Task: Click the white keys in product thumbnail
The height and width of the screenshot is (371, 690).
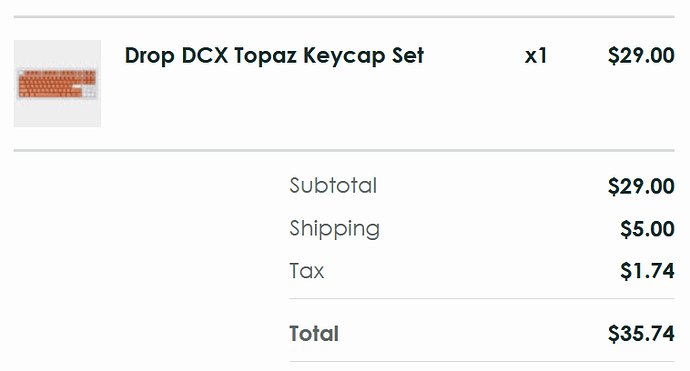Action: [90, 92]
